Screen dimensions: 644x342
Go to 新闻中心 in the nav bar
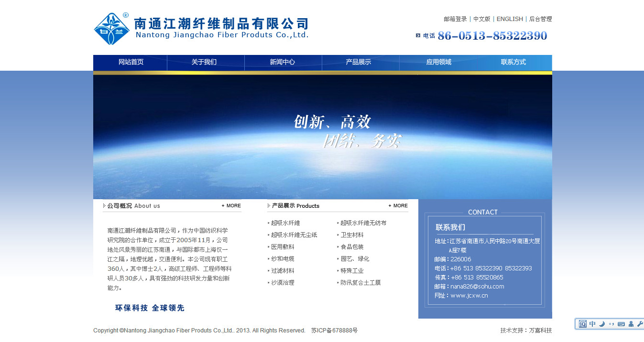[x=283, y=62]
